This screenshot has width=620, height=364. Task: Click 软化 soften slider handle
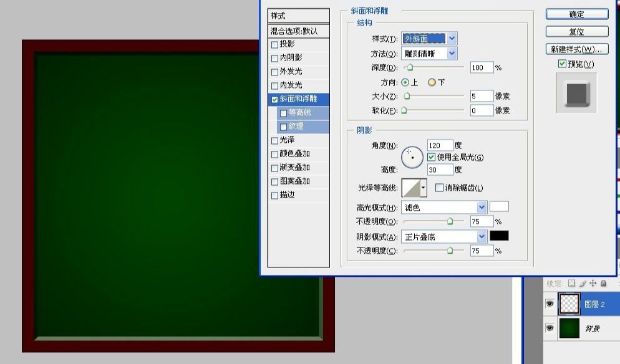(404, 110)
